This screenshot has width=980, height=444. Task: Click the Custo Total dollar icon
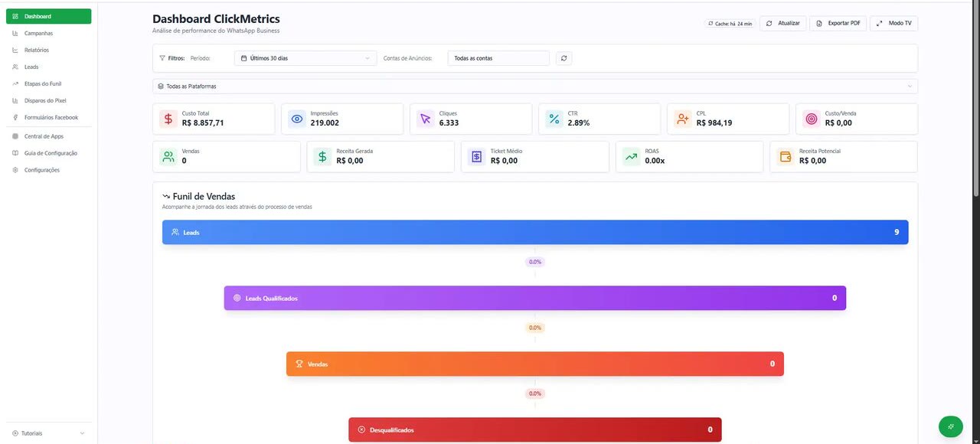pos(168,119)
